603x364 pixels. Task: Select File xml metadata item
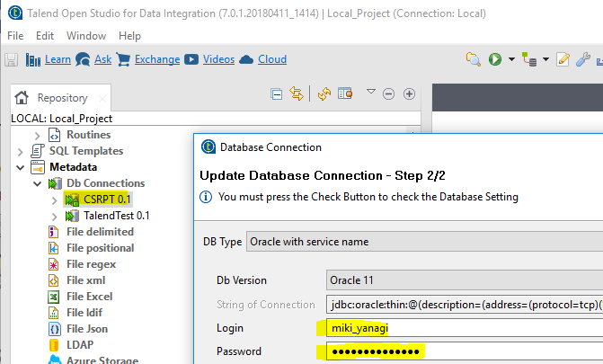pyautogui.click(x=85, y=280)
